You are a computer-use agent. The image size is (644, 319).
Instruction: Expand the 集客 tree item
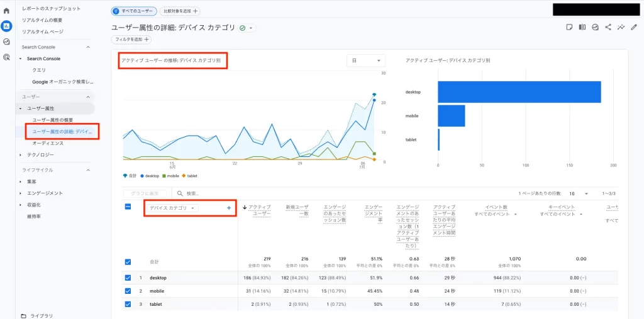[21, 181]
